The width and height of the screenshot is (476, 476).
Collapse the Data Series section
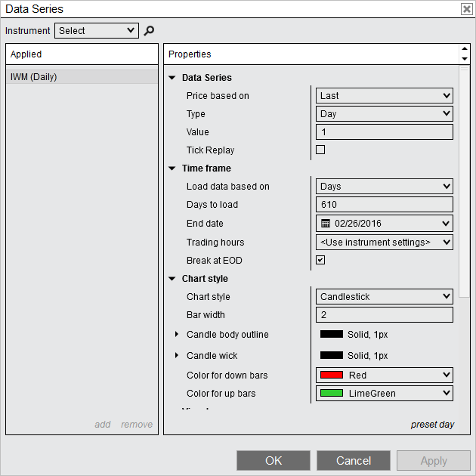click(172, 78)
